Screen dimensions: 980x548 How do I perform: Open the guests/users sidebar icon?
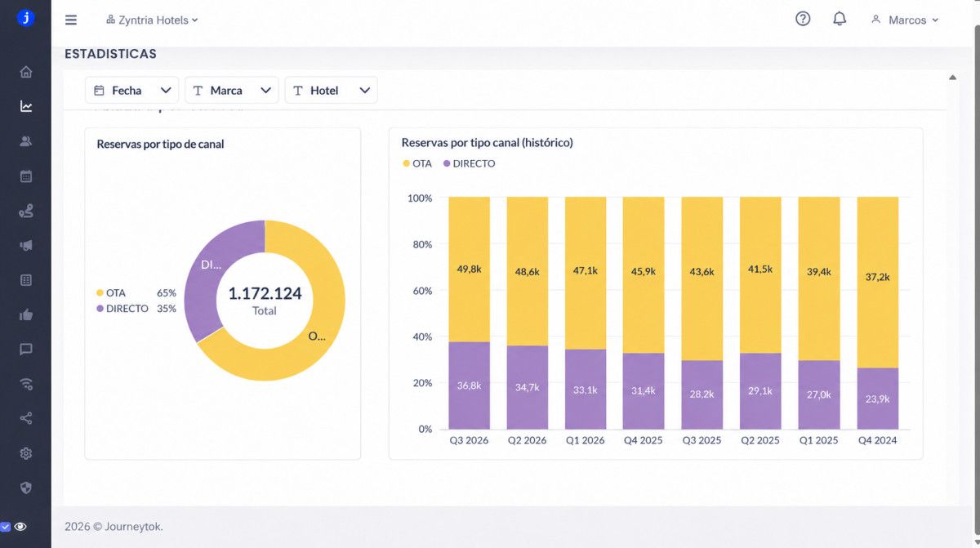pos(26,141)
